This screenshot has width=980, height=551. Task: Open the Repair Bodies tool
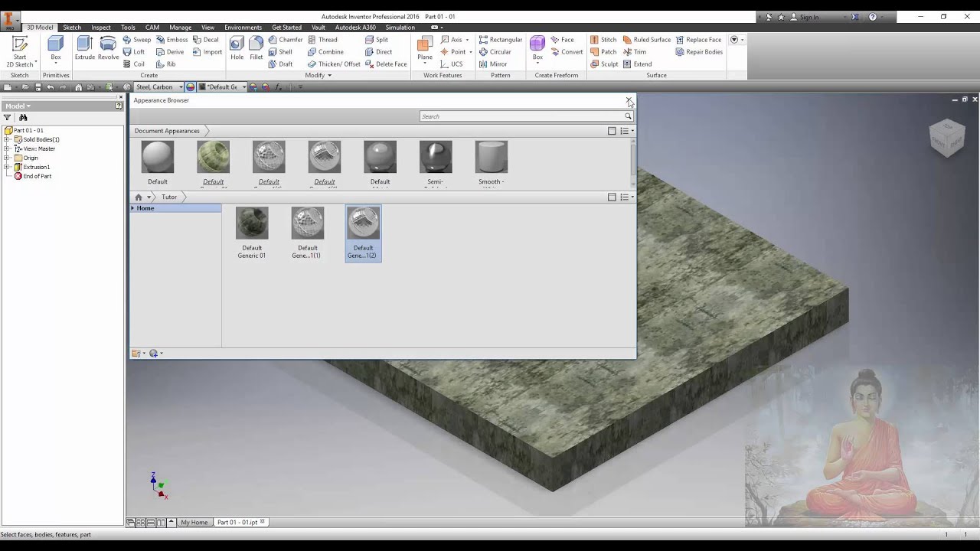coord(699,52)
